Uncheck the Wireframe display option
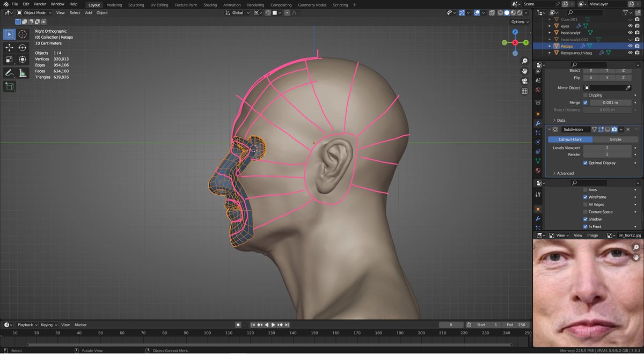This screenshot has height=354, width=644. (x=586, y=197)
